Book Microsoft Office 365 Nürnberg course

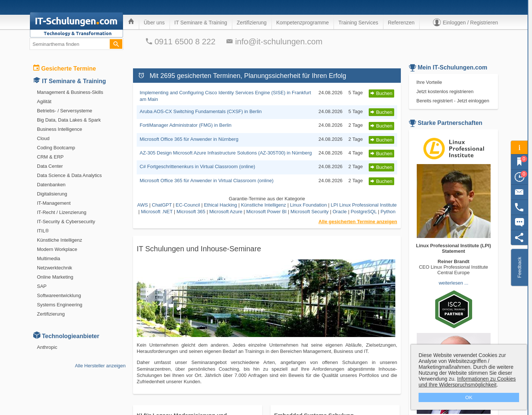[x=381, y=140]
